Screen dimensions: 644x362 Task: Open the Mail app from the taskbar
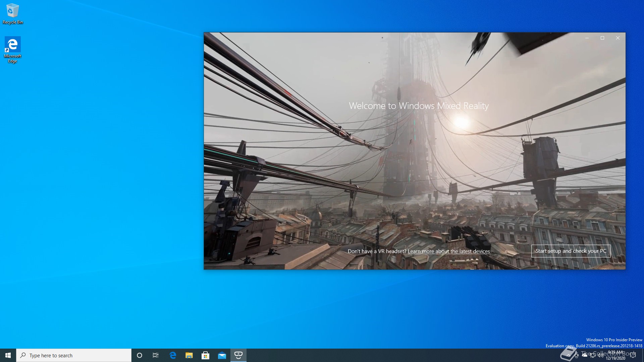pyautogui.click(x=222, y=355)
